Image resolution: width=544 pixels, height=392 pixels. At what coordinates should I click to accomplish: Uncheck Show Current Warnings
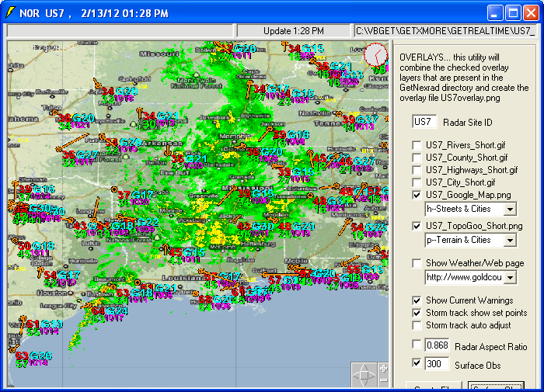coord(418,300)
